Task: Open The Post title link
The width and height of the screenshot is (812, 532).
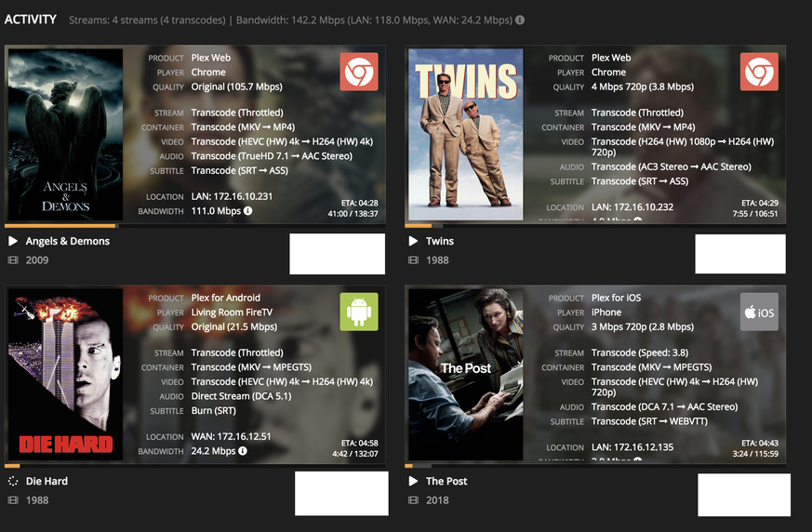Action: pos(446,481)
